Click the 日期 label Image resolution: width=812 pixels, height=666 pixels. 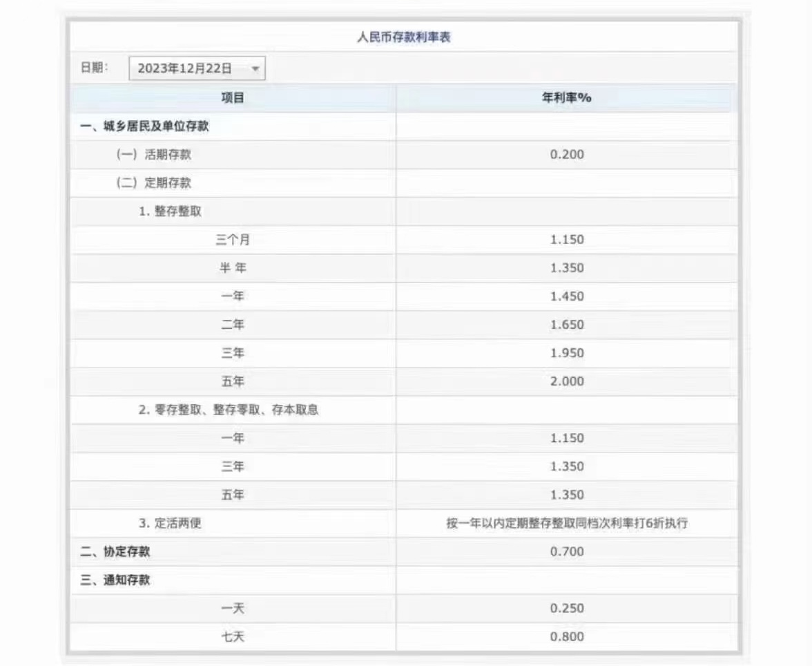(x=94, y=68)
